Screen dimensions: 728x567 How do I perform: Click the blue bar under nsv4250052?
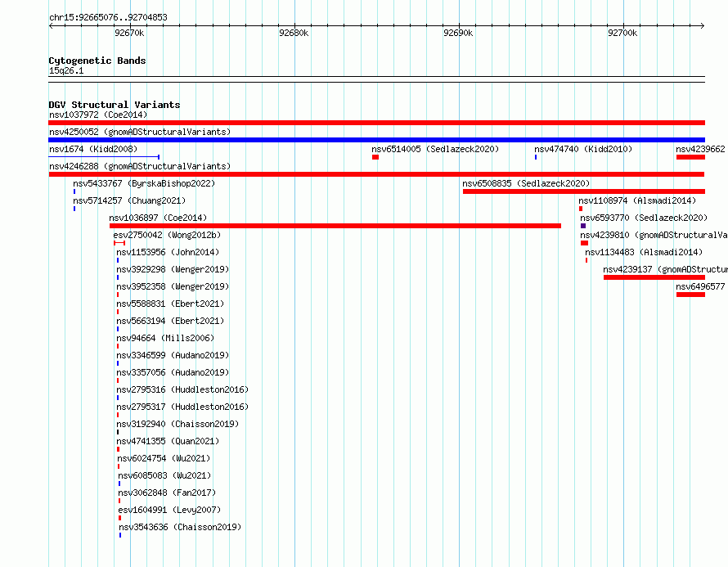[376, 140]
